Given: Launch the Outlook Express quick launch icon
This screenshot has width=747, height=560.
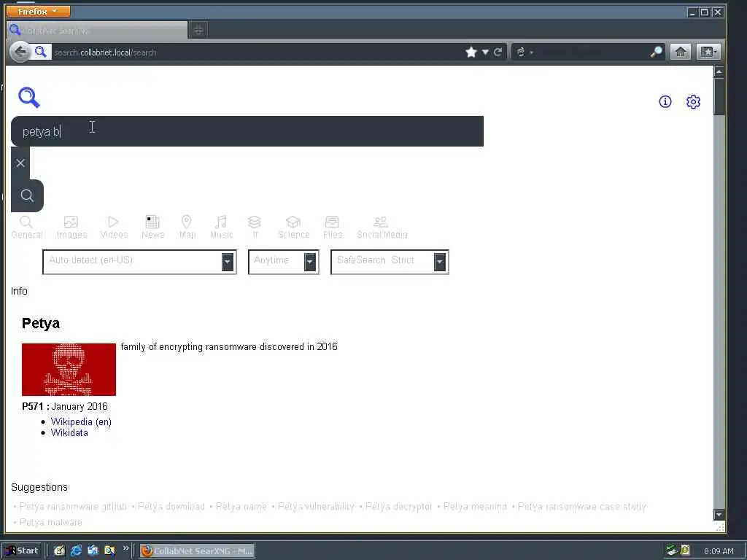Looking at the screenshot, I should click(x=93, y=551).
